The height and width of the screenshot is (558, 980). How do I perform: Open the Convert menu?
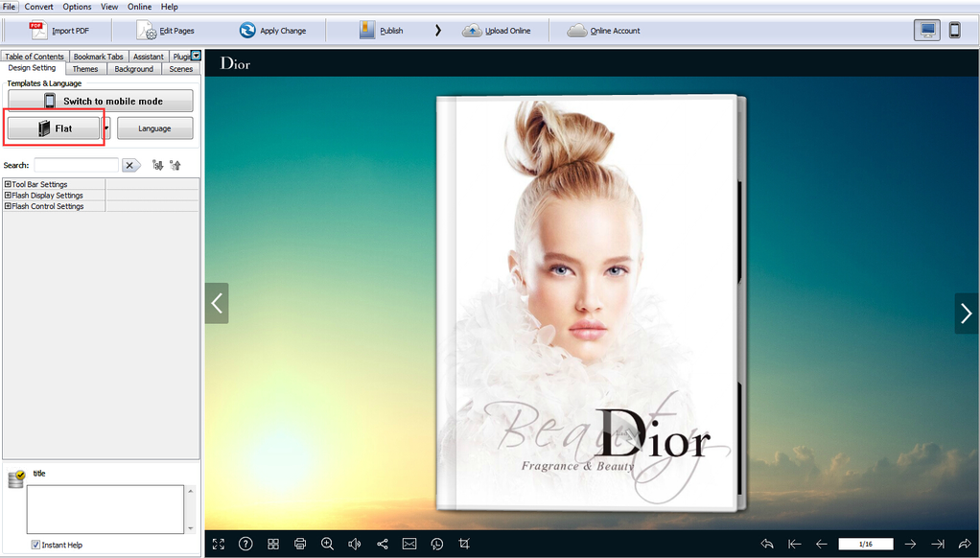click(38, 7)
